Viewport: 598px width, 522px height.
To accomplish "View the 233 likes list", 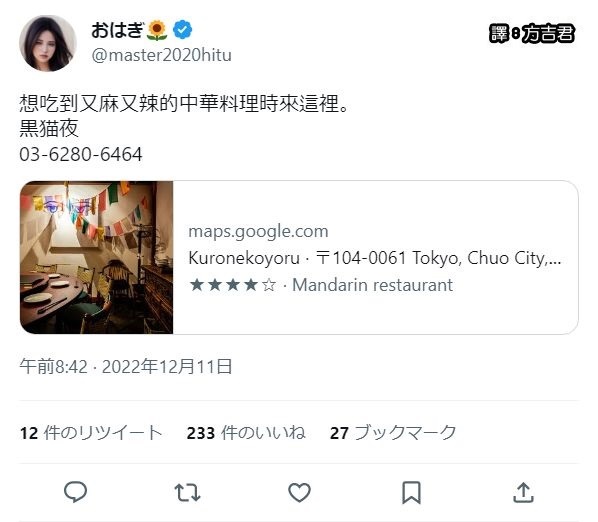I will [246, 433].
